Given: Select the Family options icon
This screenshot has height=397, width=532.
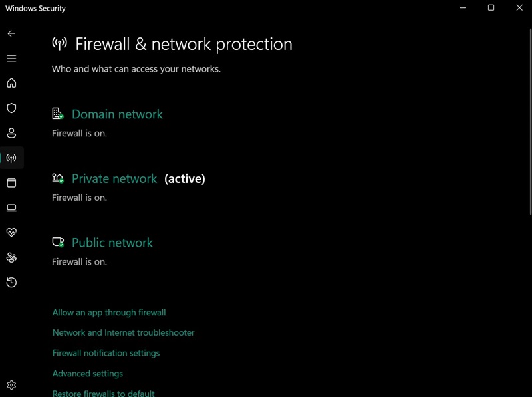Looking at the screenshot, I should click(x=11, y=257).
